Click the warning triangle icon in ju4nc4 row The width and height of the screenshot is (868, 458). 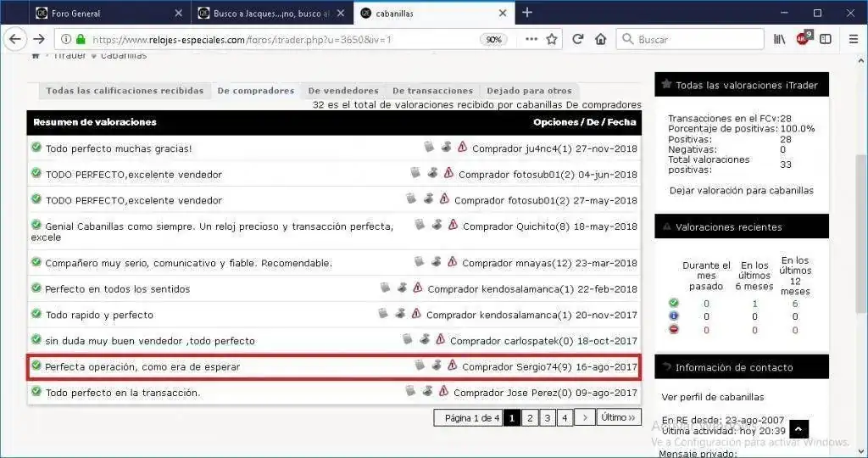click(x=462, y=148)
